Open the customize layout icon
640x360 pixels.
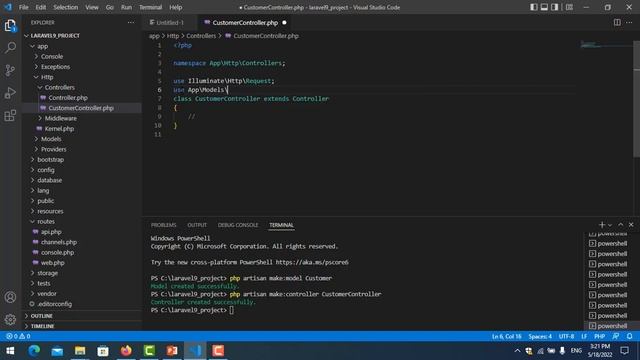[x=569, y=7]
